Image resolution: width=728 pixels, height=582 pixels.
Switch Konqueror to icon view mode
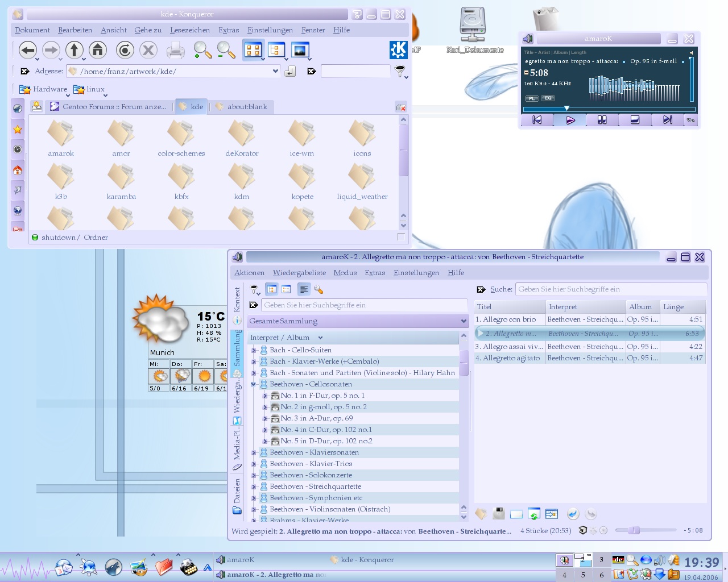(253, 50)
